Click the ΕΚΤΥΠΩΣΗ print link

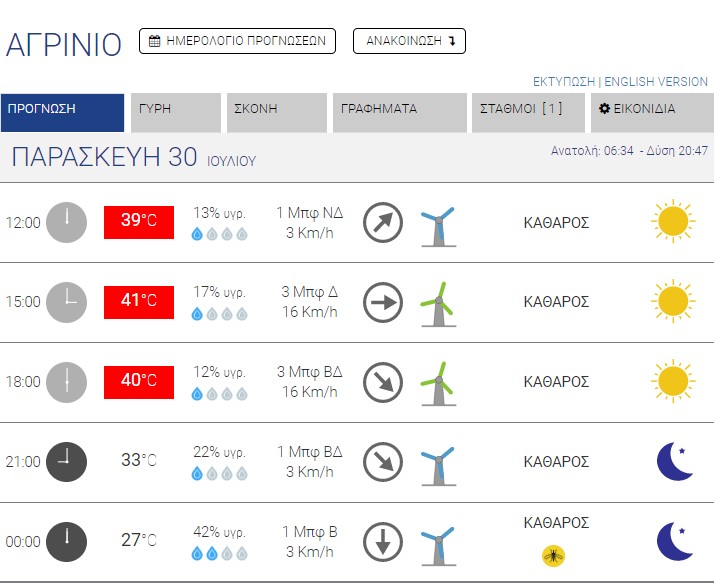coord(564,82)
